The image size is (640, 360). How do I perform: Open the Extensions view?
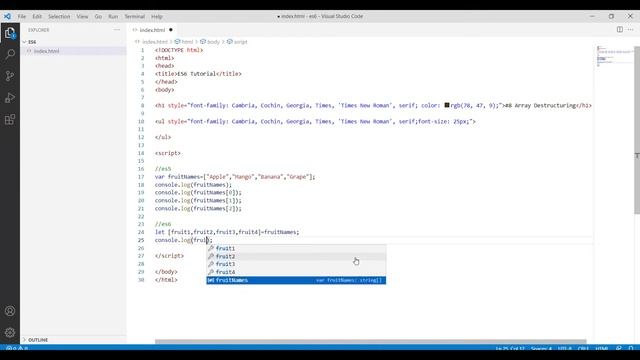(x=10, y=120)
